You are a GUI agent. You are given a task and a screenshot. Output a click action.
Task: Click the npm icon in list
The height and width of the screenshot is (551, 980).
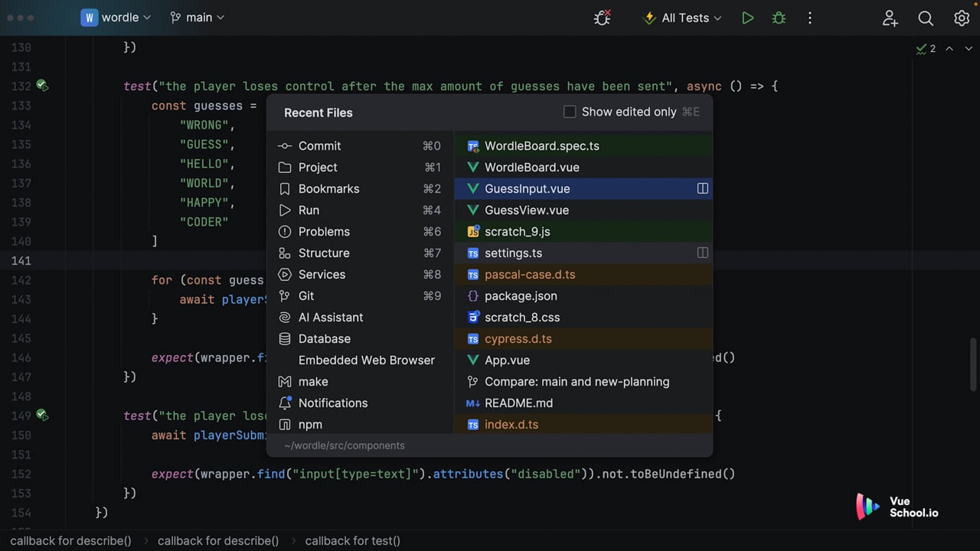[x=285, y=424]
